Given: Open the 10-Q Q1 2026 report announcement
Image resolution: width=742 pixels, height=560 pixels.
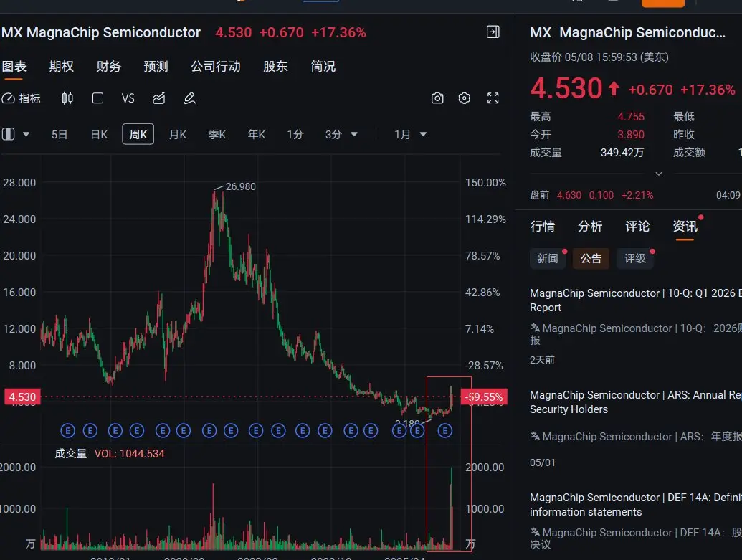Looking at the screenshot, I should coord(635,300).
